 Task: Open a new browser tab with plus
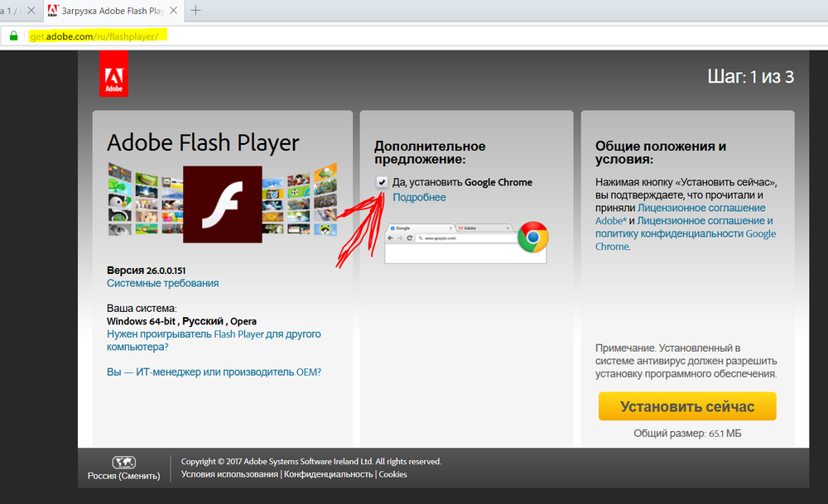(195, 11)
